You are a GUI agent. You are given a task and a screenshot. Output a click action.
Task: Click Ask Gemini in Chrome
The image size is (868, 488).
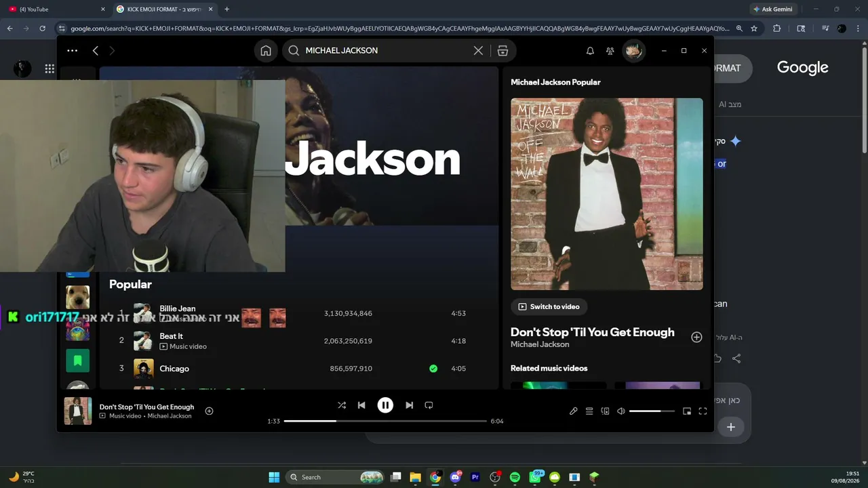tap(773, 9)
